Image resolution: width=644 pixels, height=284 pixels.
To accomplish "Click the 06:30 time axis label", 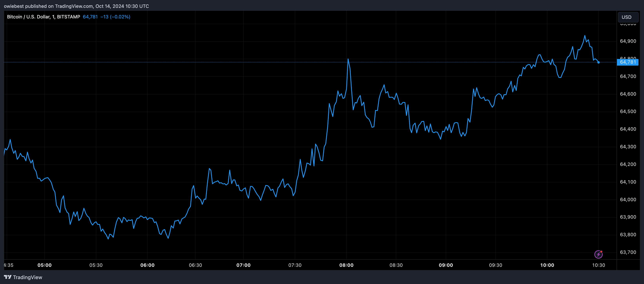I will pos(196,265).
